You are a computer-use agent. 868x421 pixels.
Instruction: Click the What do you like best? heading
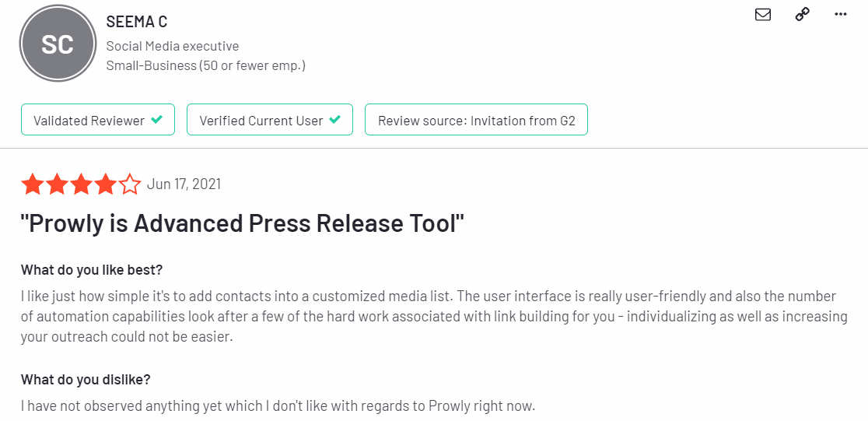[92, 270]
